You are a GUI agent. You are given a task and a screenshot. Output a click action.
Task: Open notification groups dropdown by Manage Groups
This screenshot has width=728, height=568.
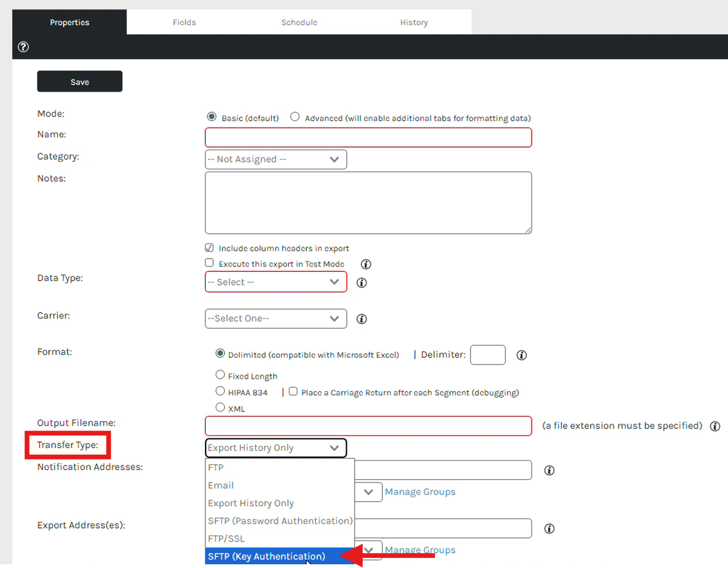coord(368,492)
